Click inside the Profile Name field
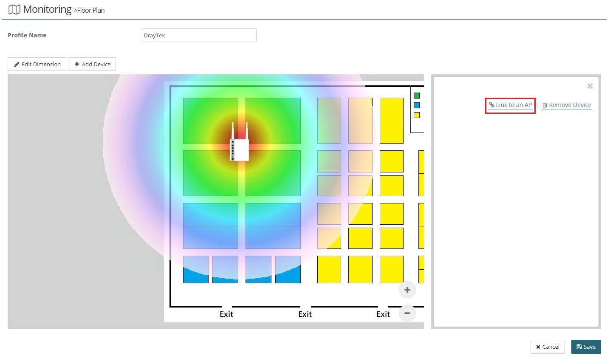Image resolution: width=610 pixels, height=364 pixels. coord(199,35)
